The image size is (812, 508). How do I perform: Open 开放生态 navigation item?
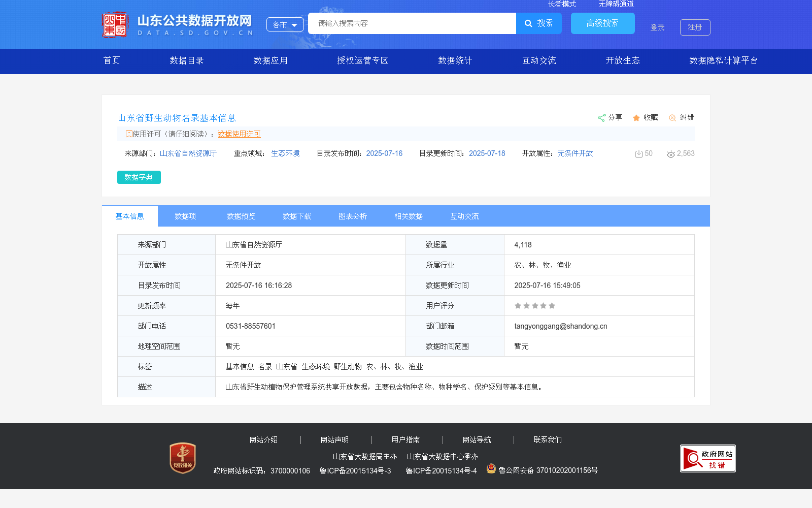[623, 60]
